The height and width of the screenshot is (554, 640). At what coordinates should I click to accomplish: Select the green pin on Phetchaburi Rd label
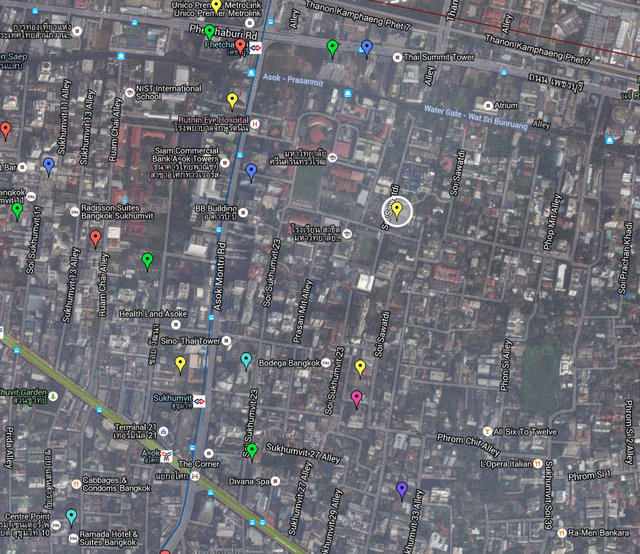pos(209,33)
